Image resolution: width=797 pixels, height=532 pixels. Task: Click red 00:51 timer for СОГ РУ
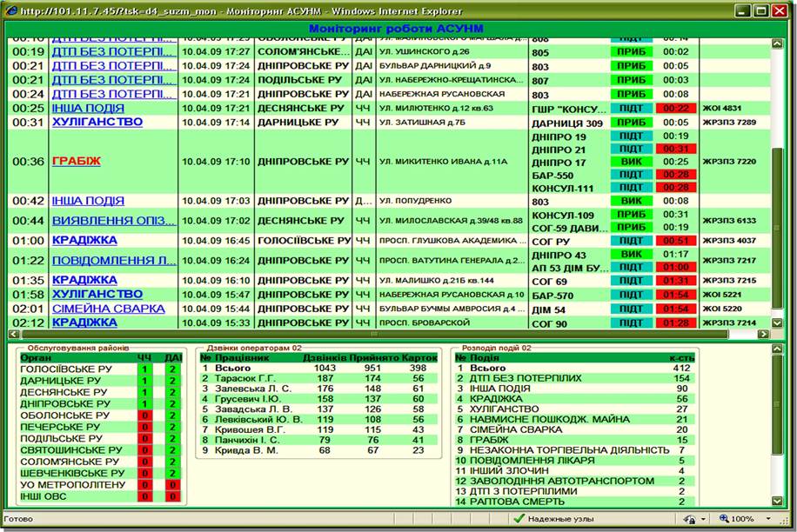pyautogui.click(x=675, y=241)
